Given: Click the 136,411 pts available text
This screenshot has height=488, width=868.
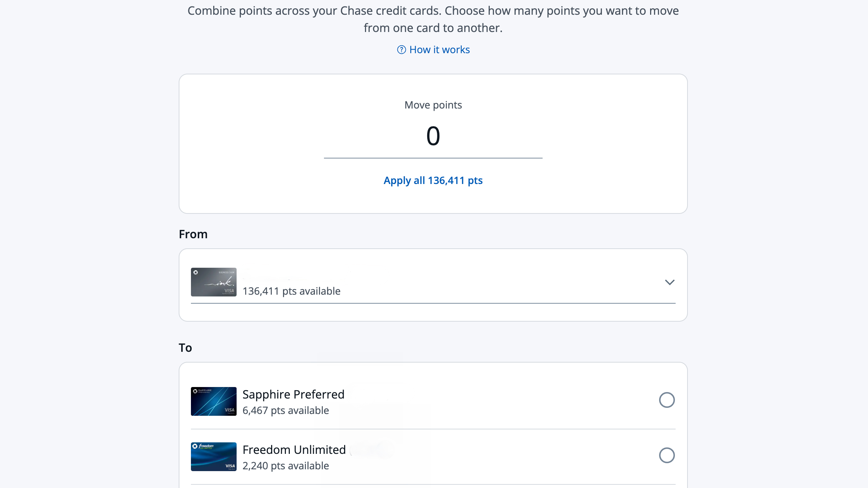Looking at the screenshot, I should pos(291,291).
